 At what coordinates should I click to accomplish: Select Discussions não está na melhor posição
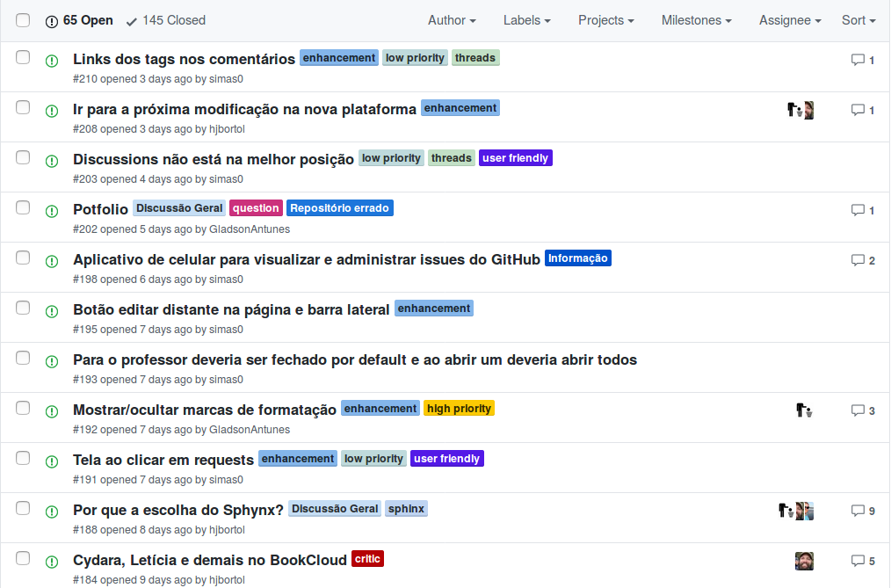point(23,157)
